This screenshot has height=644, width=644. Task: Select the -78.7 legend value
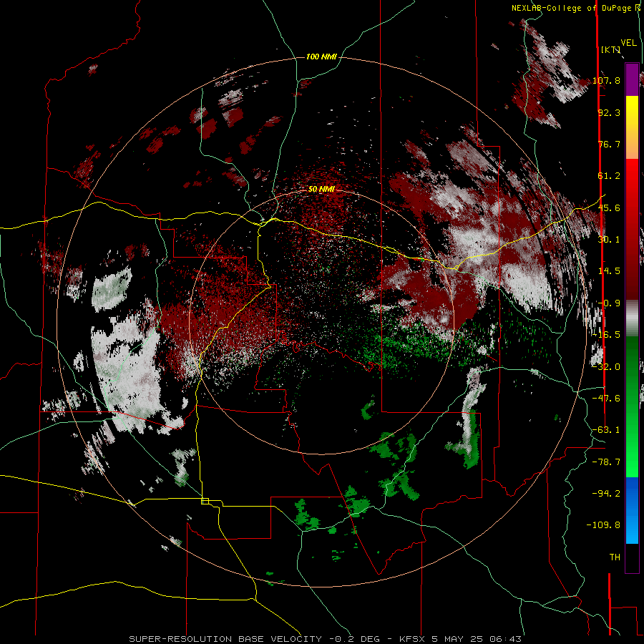pos(607,462)
